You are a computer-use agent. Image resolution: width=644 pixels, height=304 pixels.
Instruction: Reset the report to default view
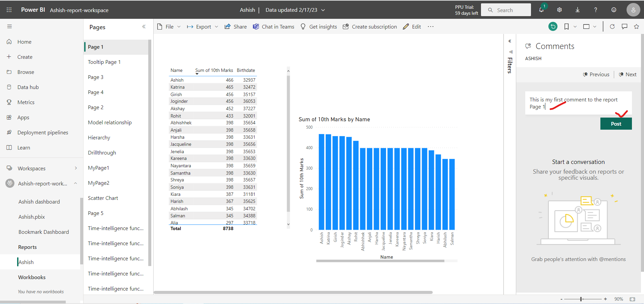pos(553,26)
